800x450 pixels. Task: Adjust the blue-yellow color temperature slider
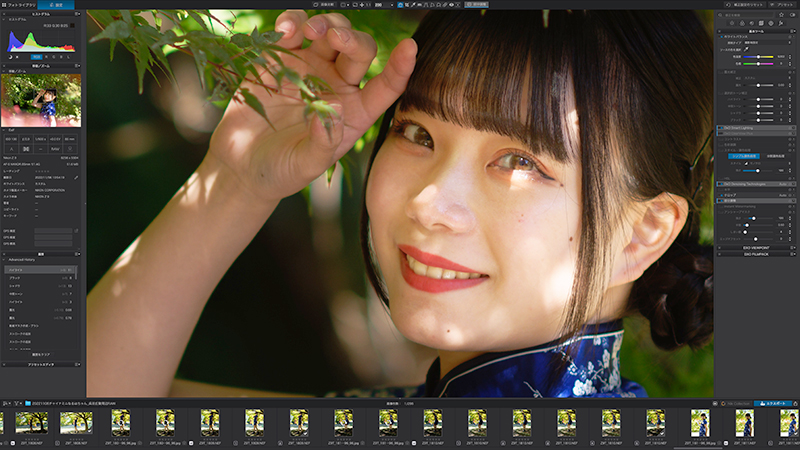[x=758, y=57]
